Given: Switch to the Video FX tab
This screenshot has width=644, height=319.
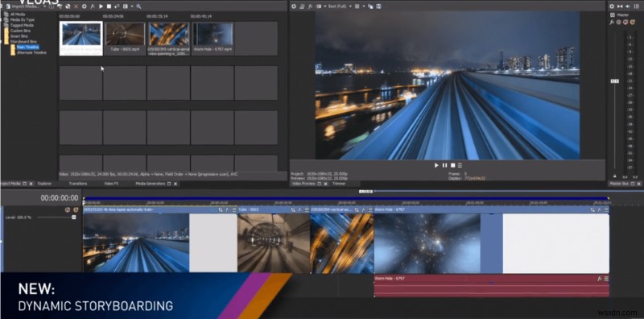Looking at the screenshot, I should [111, 184].
